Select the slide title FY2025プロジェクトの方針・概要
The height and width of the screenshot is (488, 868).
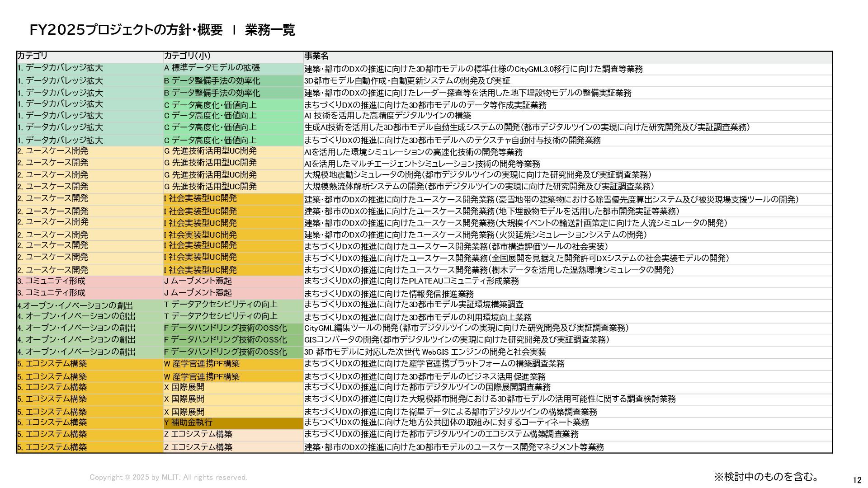pos(126,30)
